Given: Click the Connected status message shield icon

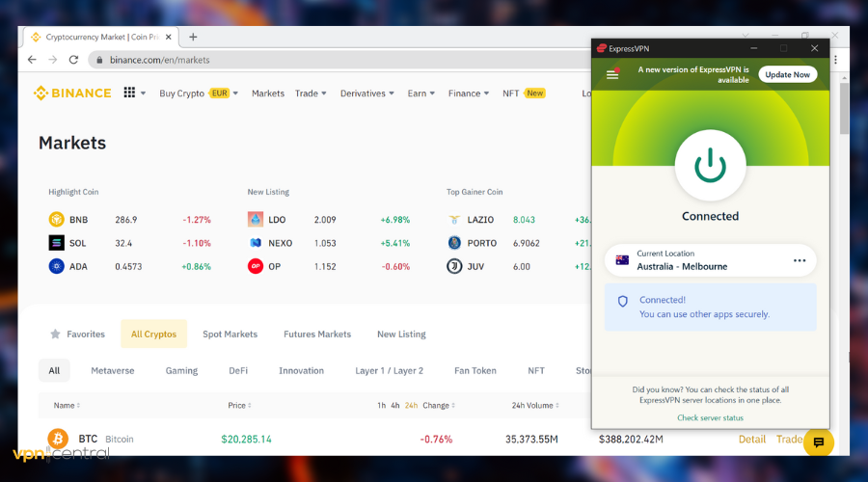Looking at the screenshot, I should [623, 302].
